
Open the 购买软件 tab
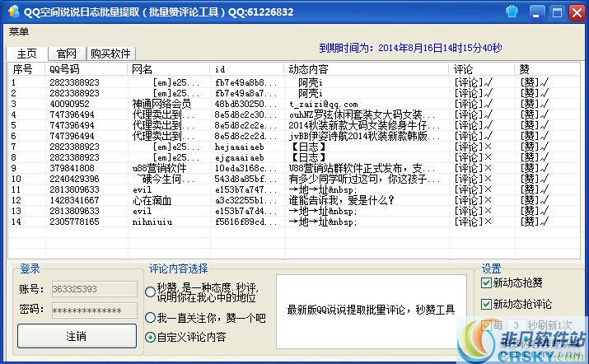coord(110,54)
